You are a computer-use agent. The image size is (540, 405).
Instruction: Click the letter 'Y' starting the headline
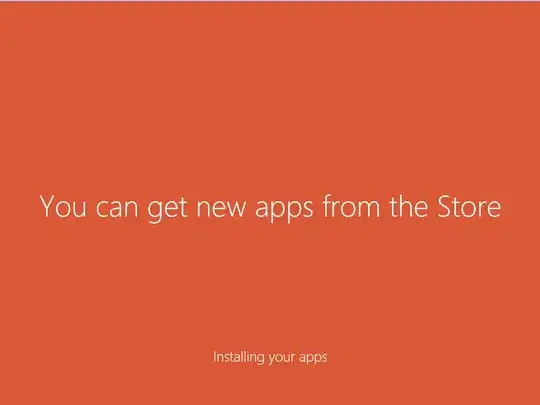click(x=47, y=206)
